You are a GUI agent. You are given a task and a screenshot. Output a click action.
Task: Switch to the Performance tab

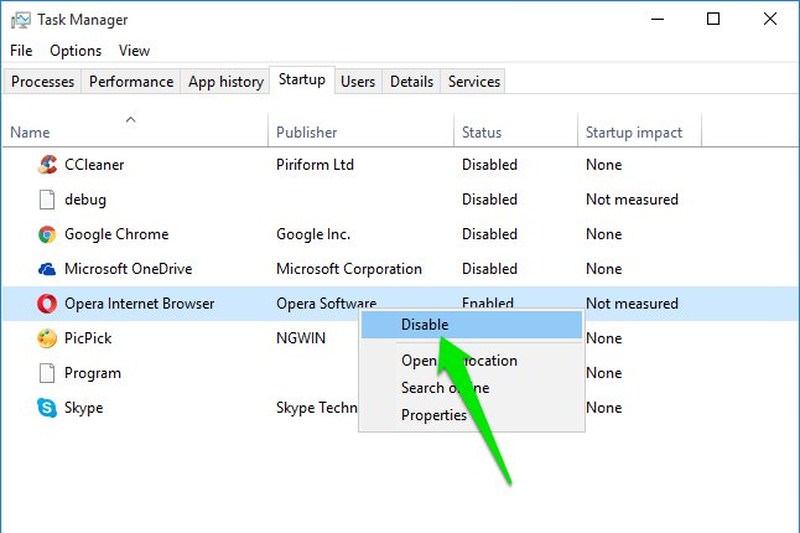[x=131, y=82]
